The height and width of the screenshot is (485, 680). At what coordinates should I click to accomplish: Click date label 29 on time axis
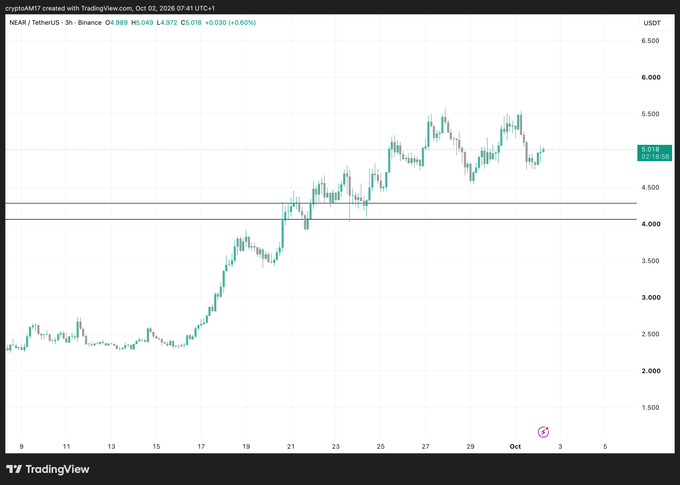[471, 446]
